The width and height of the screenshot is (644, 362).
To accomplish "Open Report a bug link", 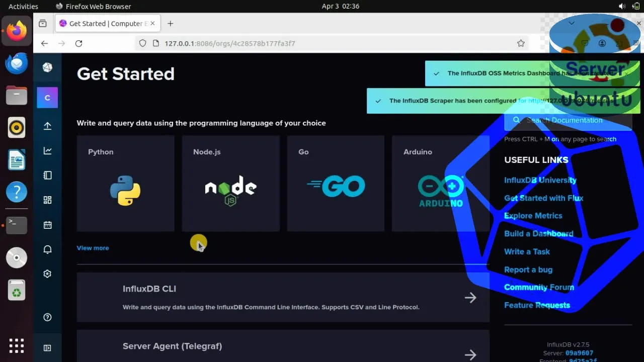I will (x=528, y=269).
